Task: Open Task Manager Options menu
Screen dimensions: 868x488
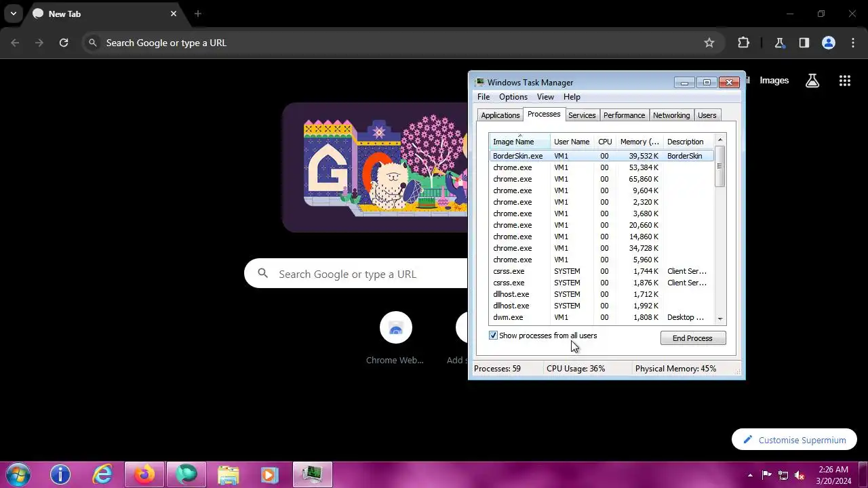Action: [513, 97]
